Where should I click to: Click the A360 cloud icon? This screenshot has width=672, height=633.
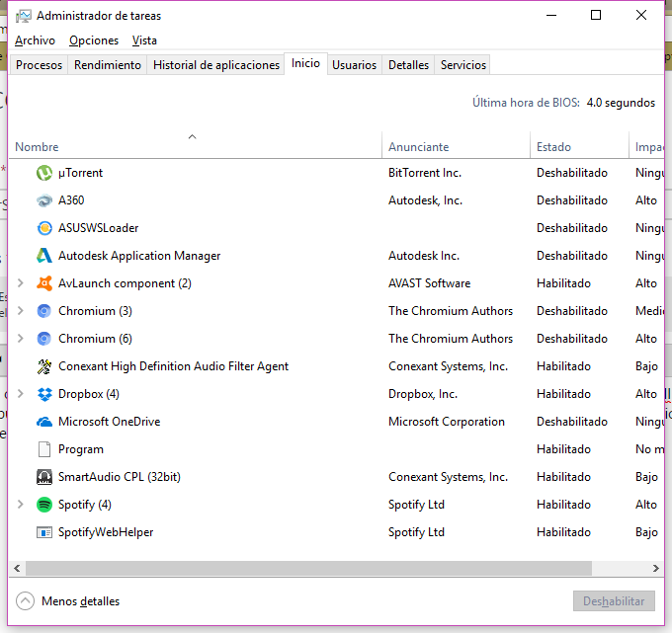pyautogui.click(x=44, y=200)
